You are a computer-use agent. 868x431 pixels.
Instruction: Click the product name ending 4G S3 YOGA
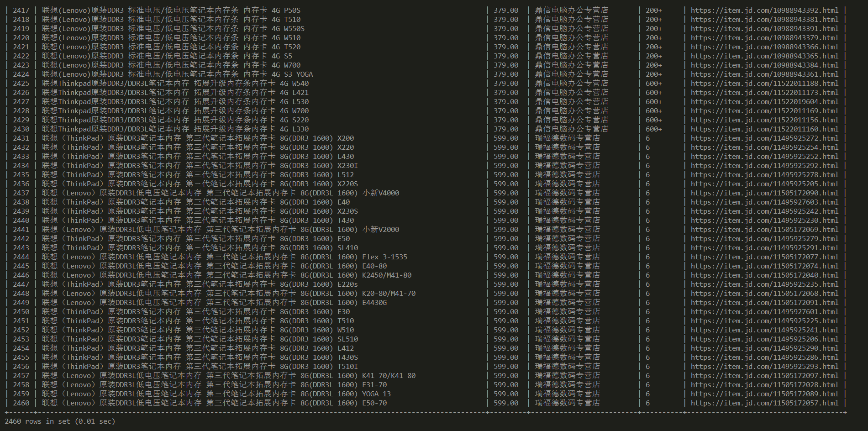coord(177,74)
